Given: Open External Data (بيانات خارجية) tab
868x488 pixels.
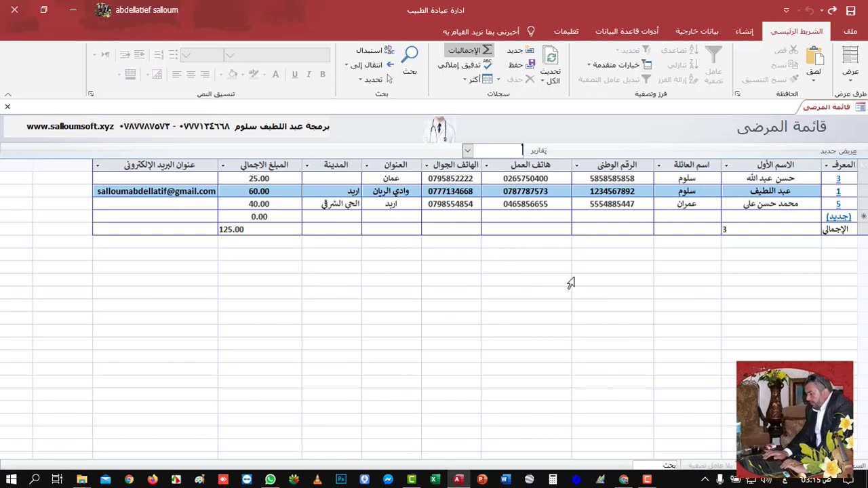Looking at the screenshot, I should 696,31.
